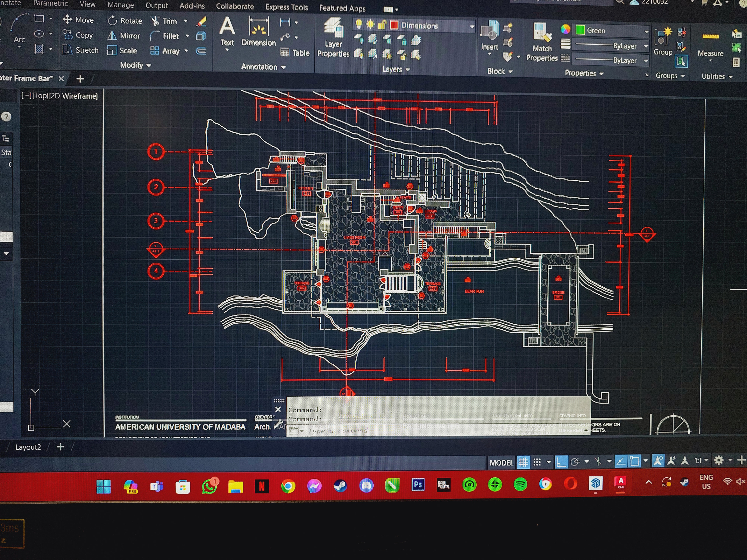Select the Move tool
747x560 pixels.
(x=78, y=20)
